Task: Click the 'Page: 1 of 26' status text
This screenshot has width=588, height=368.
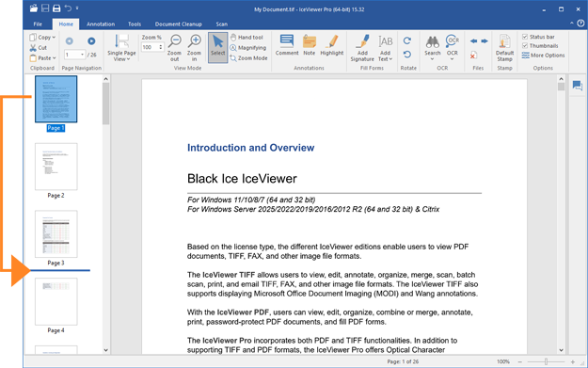Action: pyautogui.click(x=403, y=361)
